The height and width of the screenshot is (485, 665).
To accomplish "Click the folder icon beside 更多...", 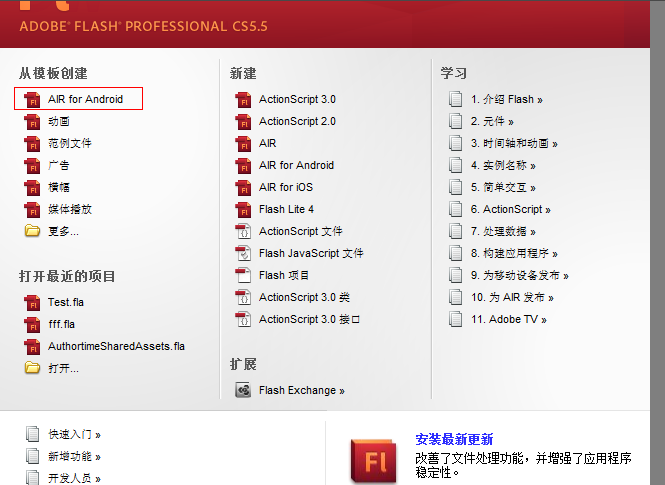I will [x=32, y=231].
